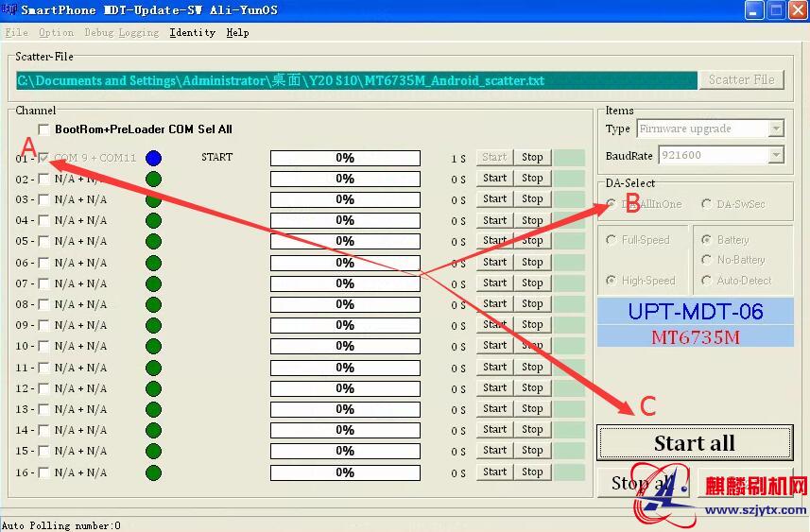810x532 pixels.
Task: Click Start for channel 15
Action: [494, 451]
